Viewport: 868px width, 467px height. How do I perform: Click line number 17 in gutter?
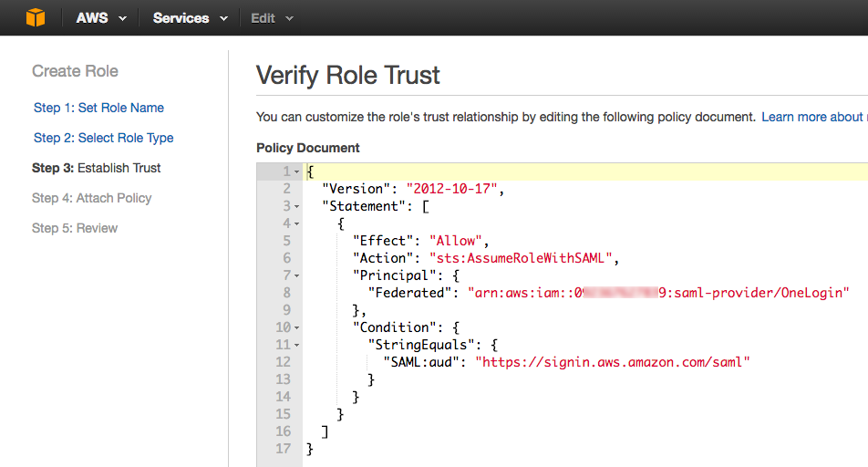point(283,449)
